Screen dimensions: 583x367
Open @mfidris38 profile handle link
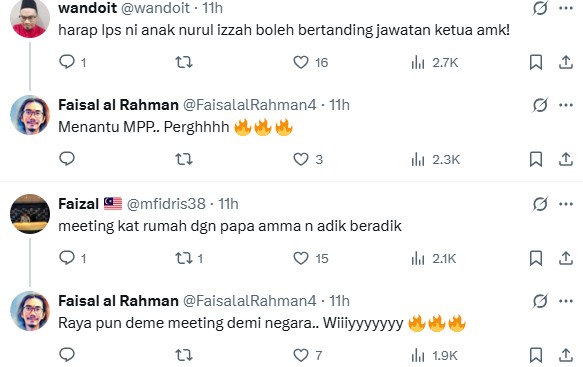[x=166, y=204]
